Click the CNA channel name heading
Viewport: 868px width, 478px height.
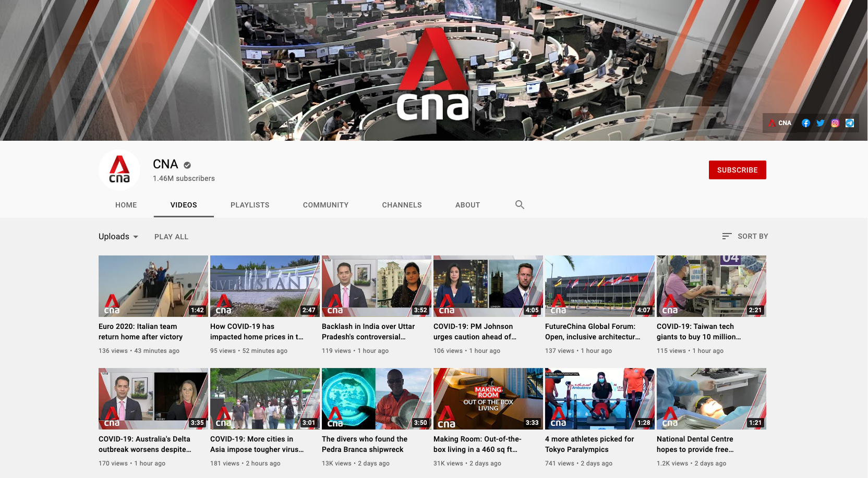point(165,164)
